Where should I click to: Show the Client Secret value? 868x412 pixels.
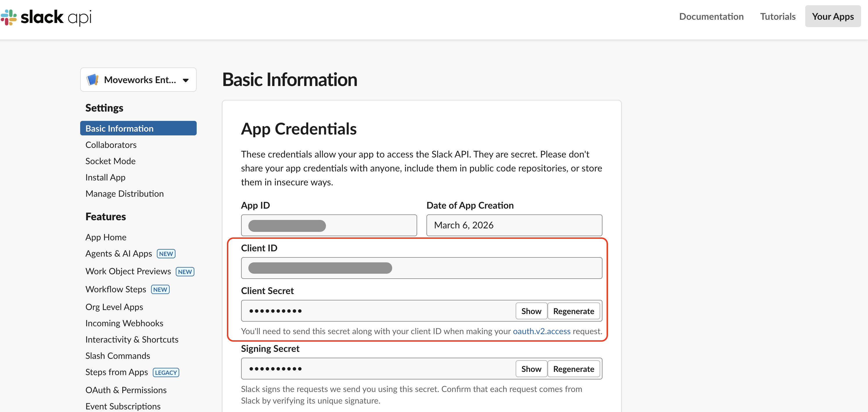point(531,311)
